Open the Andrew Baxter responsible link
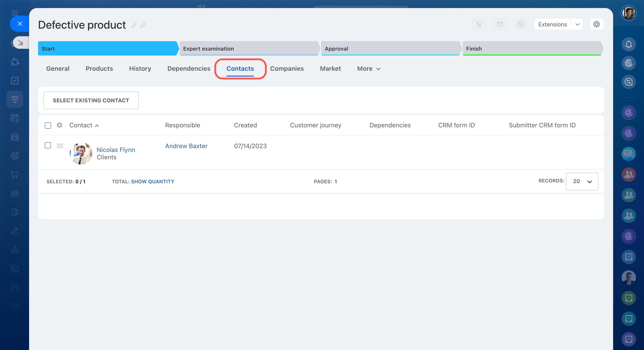Screen dimensions: 644x350 [186, 146]
